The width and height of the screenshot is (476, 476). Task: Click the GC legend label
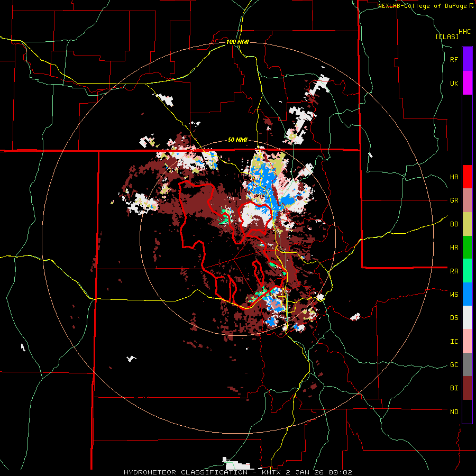(454, 365)
